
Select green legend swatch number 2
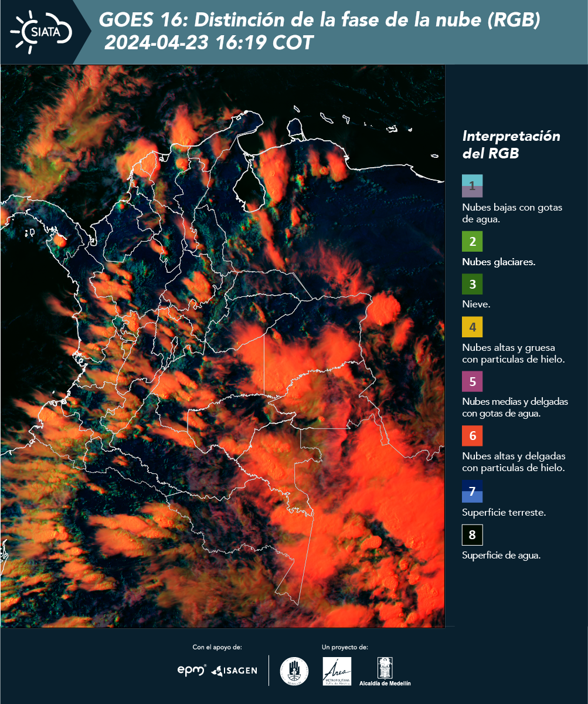472,242
